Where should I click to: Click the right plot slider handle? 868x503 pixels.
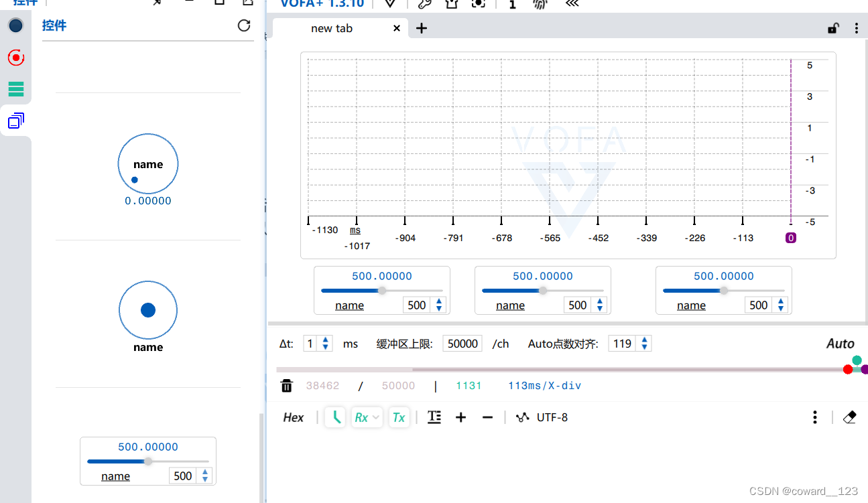[724, 291]
